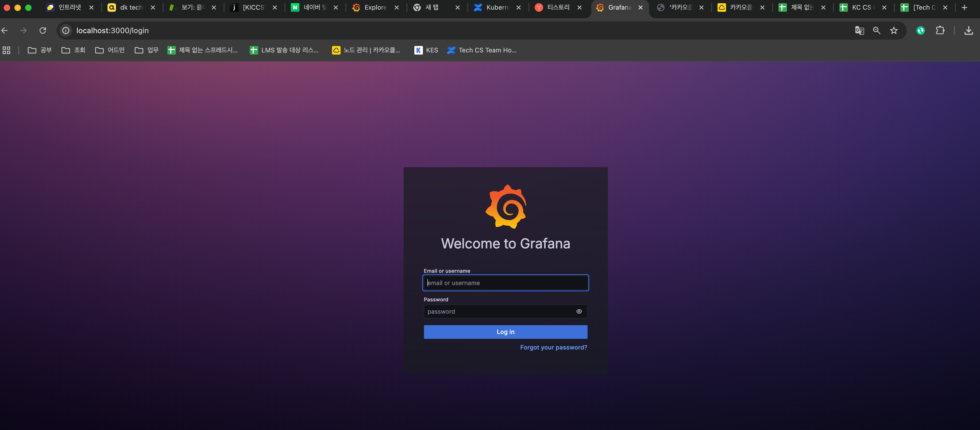The width and height of the screenshot is (980, 430).
Task: Close the dk tech tab
Action: [153, 7]
